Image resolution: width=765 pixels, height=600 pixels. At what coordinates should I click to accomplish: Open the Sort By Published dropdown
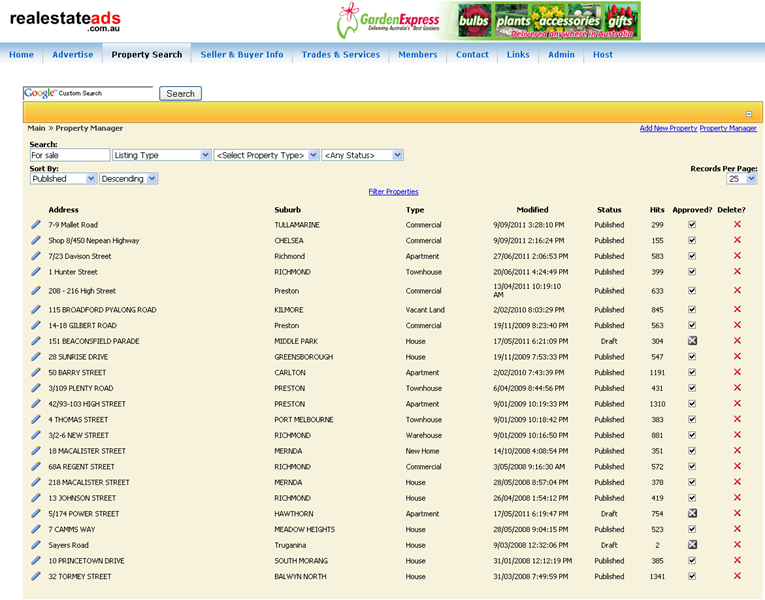point(63,179)
